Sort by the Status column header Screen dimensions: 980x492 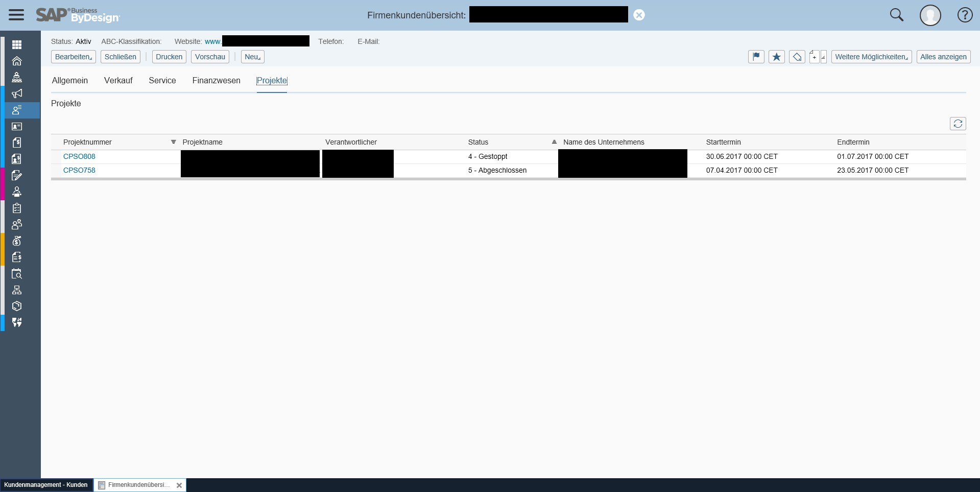478,142
